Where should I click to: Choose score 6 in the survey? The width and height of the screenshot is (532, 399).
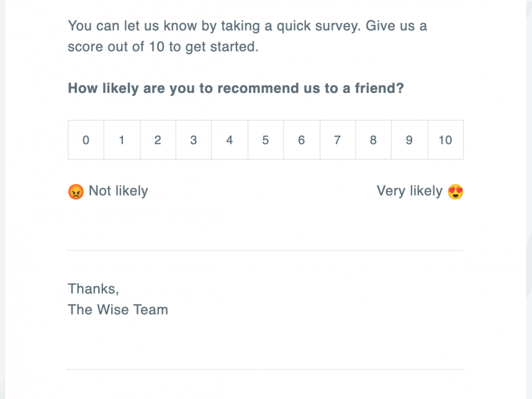pos(301,140)
